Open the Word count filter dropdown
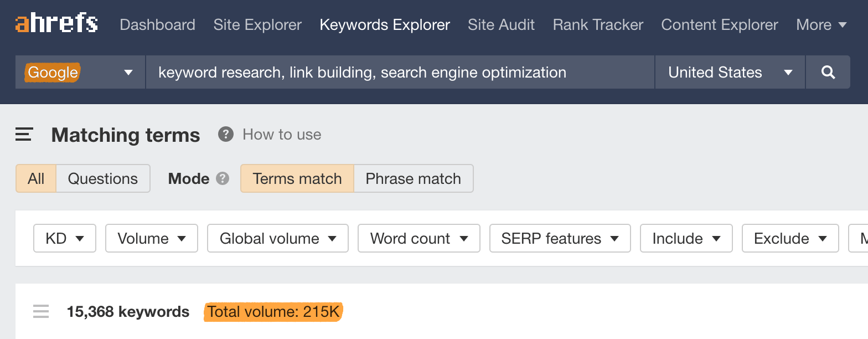 click(x=419, y=238)
